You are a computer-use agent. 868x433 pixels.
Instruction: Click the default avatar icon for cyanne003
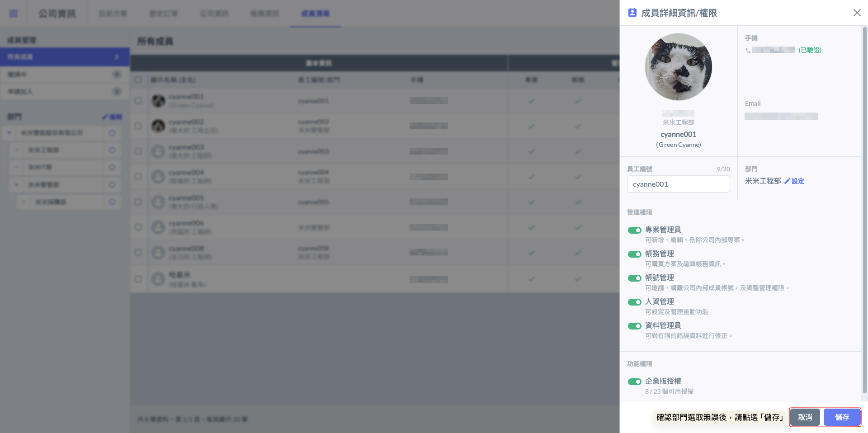(158, 151)
